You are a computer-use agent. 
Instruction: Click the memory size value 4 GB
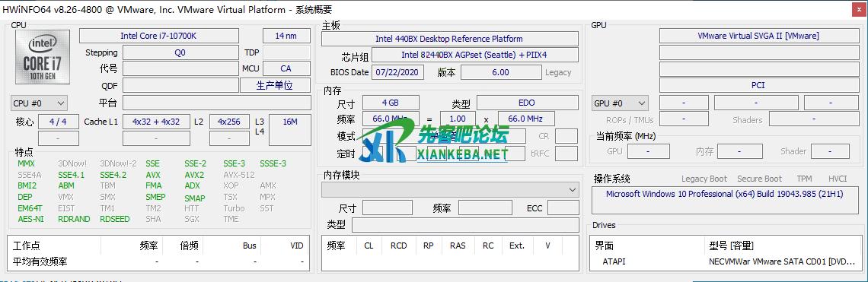point(391,103)
